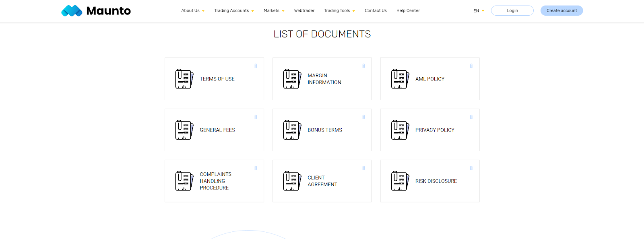
Task: Click the LIST OF DOCUMENTS heading
Action: [322, 34]
